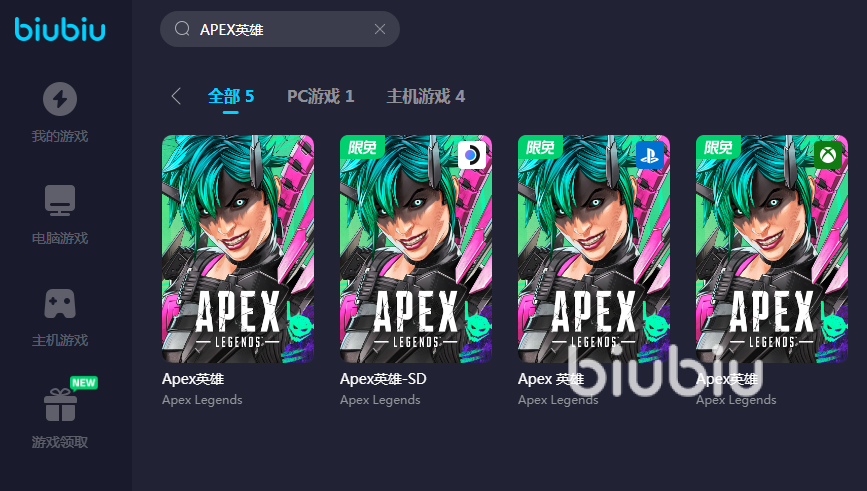Viewport: 867px width, 491px height.
Task: Open the 游戏领取 gift box icon
Action: click(60, 405)
